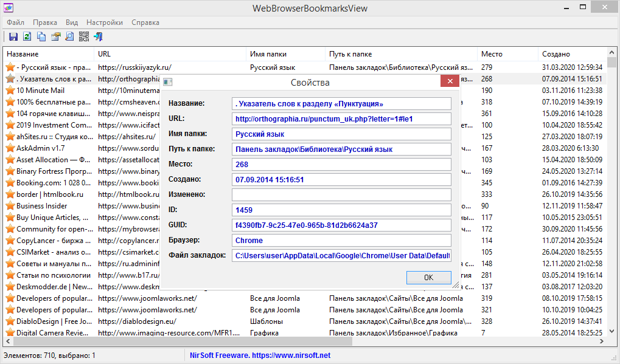The height and width of the screenshot is (364, 620).
Task: Click the Refresh toolbar icon
Action: point(27,36)
